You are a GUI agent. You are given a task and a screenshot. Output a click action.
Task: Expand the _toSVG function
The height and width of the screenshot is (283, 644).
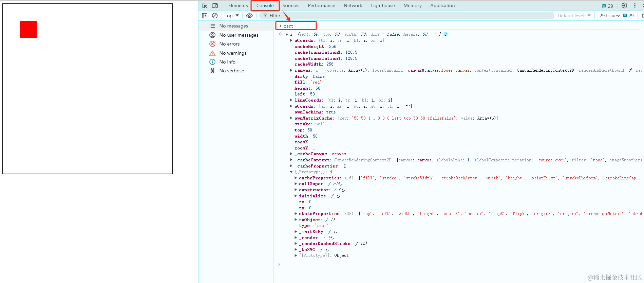(x=296, y=250)
